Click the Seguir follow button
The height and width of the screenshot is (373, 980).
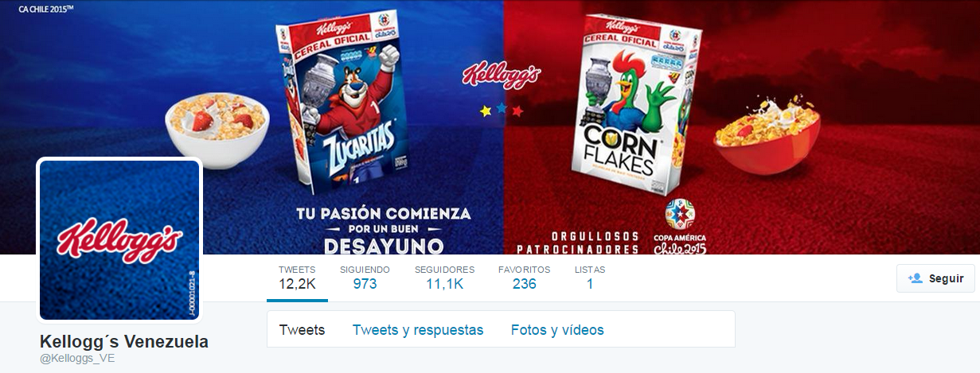coord(935,278)
